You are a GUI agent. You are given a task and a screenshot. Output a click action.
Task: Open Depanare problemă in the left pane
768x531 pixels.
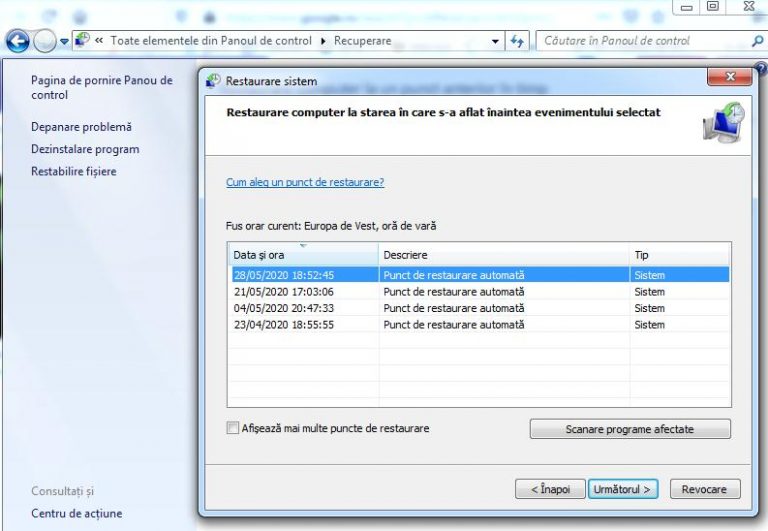click(x=81, y=127)
